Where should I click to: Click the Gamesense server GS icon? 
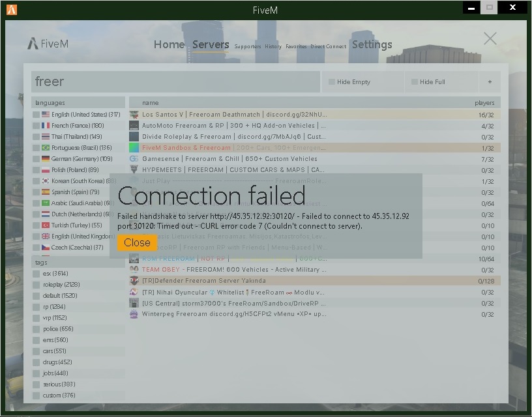coord(134,159)
